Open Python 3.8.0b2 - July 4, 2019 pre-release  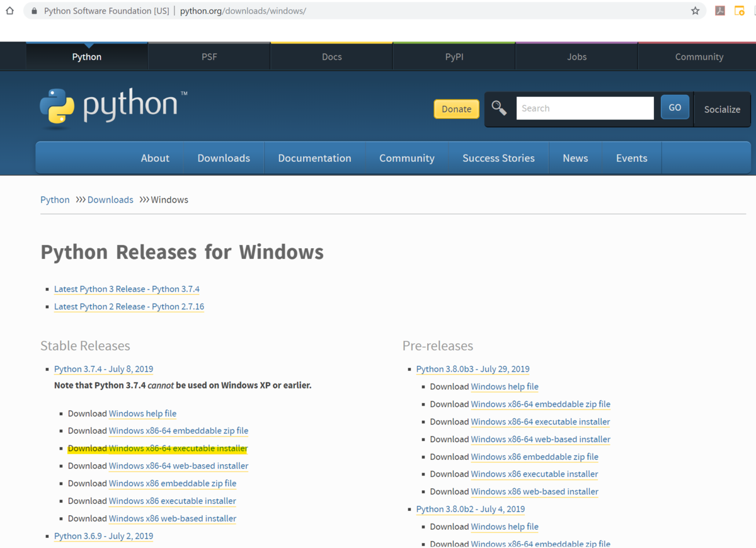point(471,509)
